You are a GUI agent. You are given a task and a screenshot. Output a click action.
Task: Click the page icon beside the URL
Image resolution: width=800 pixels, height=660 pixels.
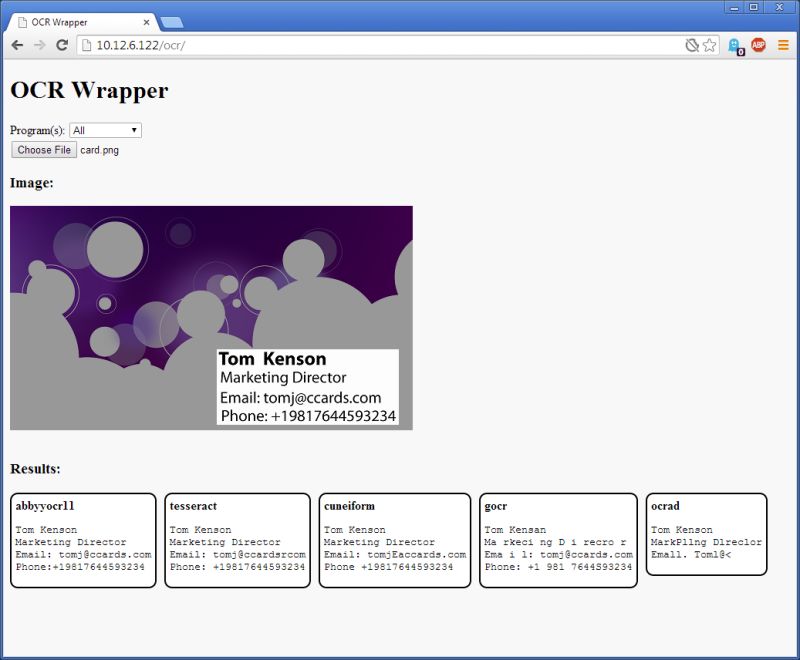(x=84, y=44)
